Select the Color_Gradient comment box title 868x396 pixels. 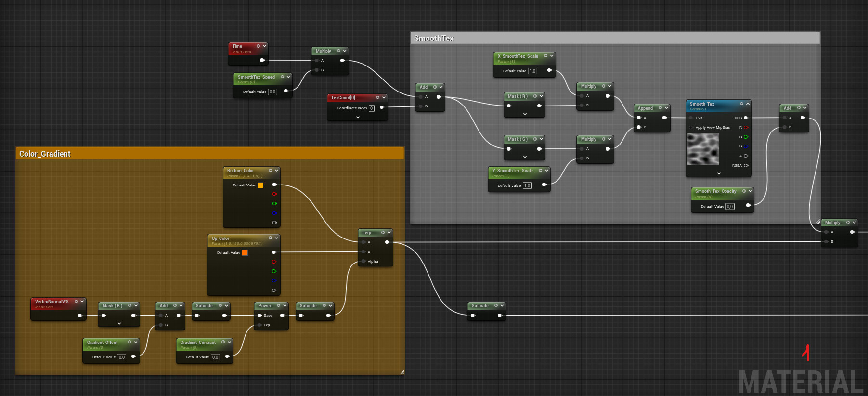(45, 154)
